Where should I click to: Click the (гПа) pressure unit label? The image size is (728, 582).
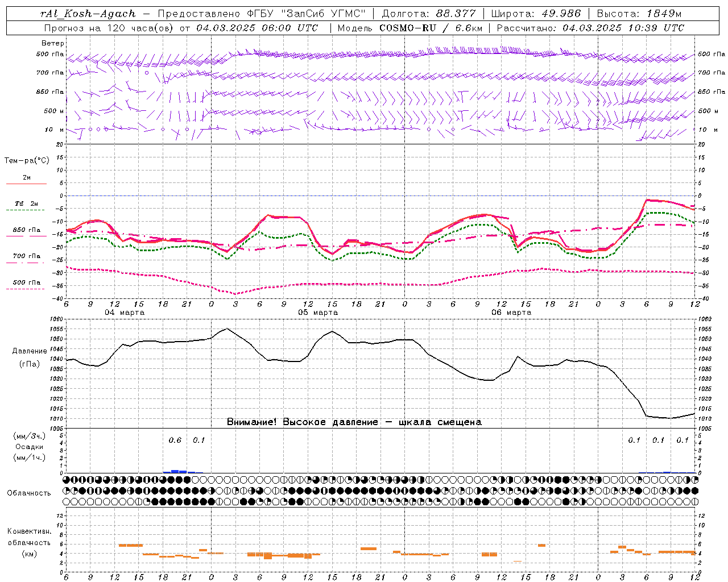[29, 364]
